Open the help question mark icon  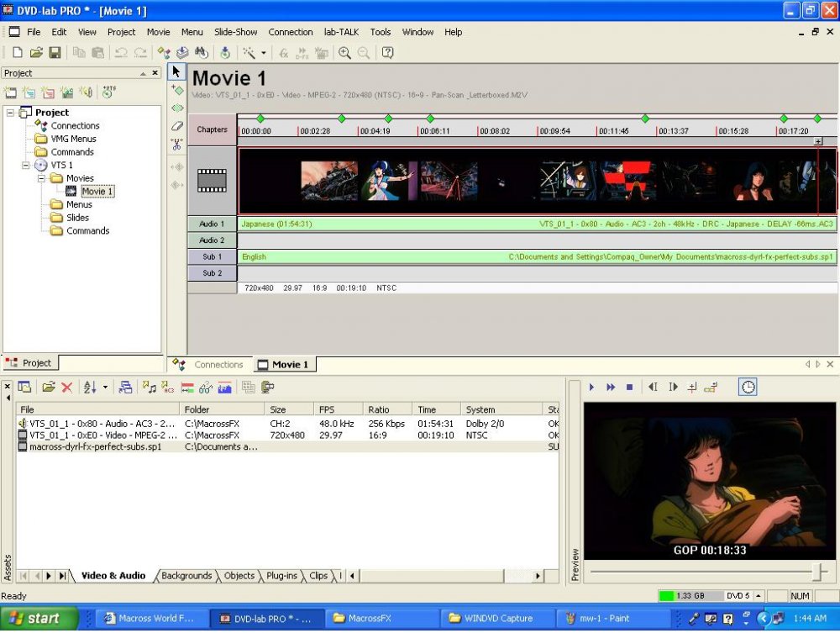387,52
